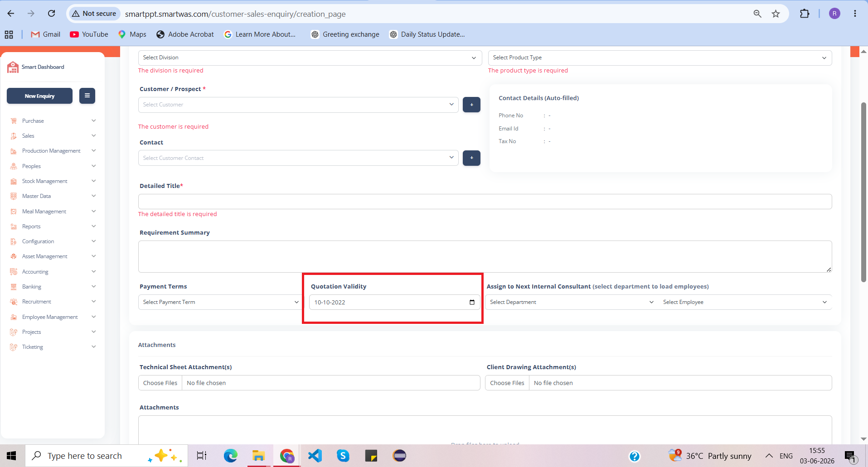Screen dimensions: 868x467
Task: Open the Configuration menu
Action: 53,241
